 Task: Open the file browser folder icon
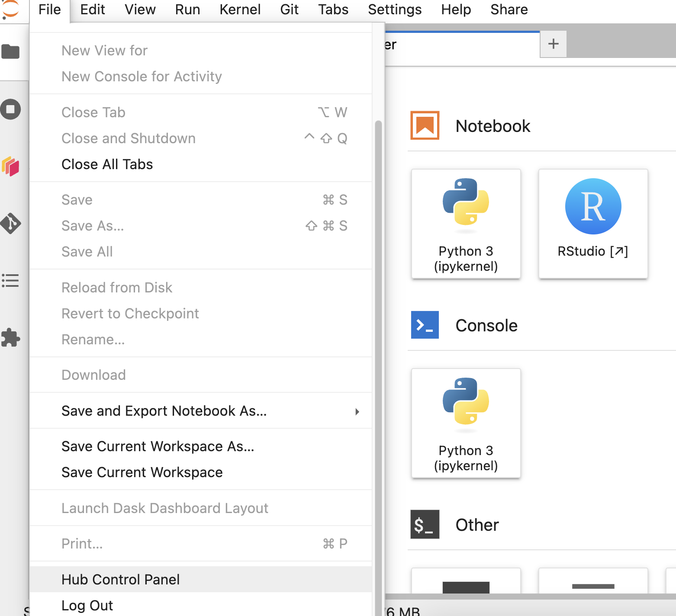click(11, 51)
